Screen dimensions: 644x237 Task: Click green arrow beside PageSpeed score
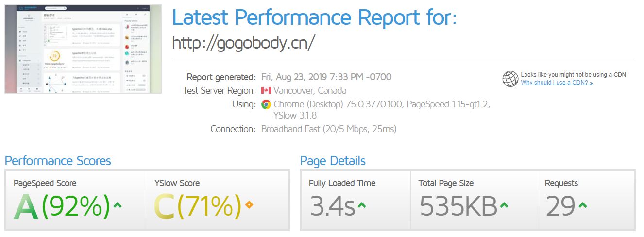pyautogui.click(x=117, y=205)
